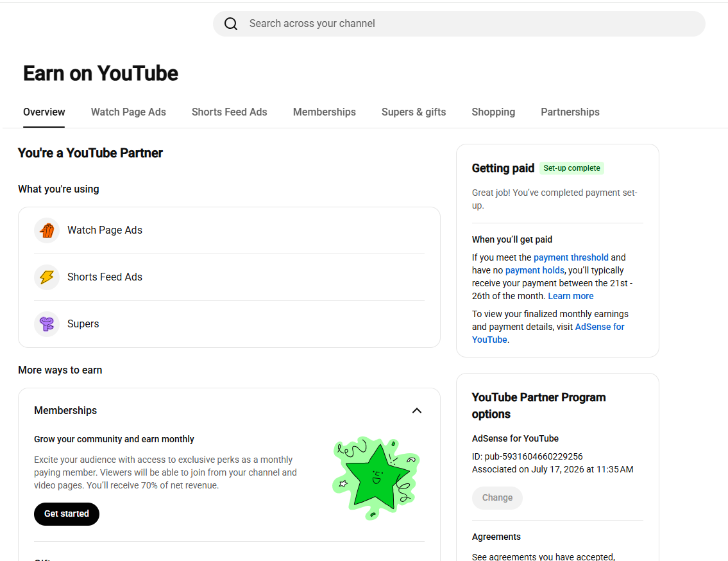728x561 pixels.
Task: Click the green star Memberships illustration
Action: (x=376, y=478)
